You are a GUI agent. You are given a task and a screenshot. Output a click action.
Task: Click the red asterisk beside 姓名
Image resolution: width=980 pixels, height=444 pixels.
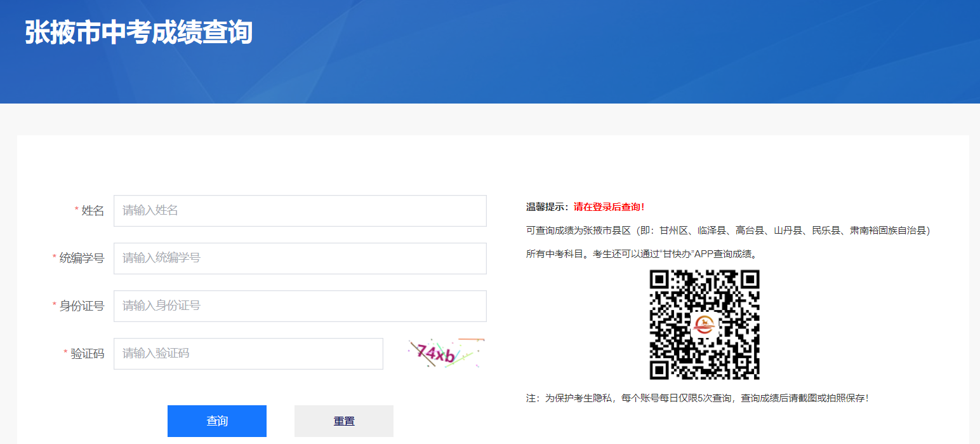coord(77,210)
